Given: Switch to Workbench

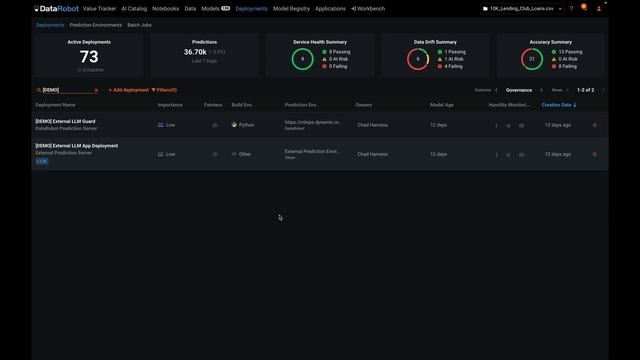Looking at the screenshot, I should click(368, 9).
